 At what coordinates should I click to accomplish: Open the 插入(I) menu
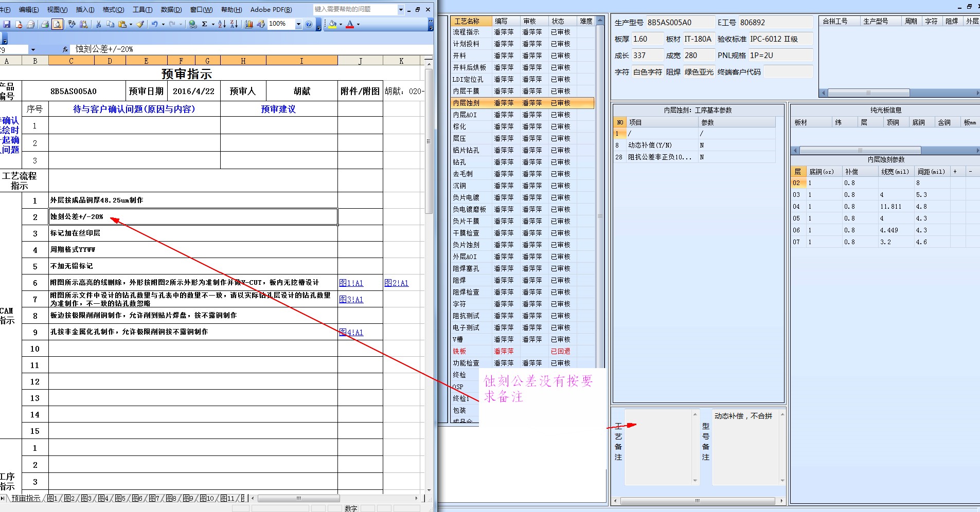point(85,10)
